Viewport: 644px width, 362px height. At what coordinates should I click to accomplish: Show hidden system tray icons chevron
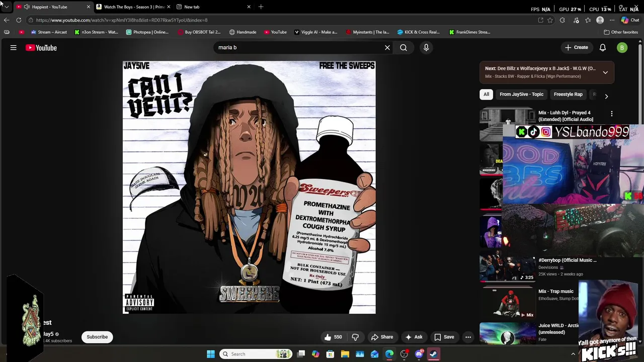click(x=573, y=354)
